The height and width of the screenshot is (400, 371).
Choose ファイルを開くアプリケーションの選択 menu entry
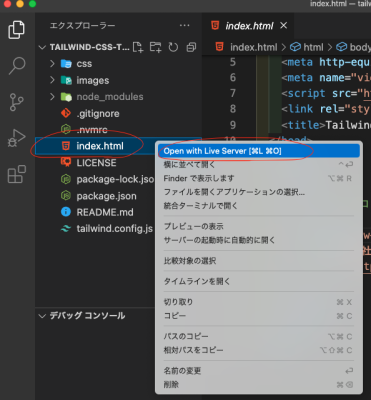(259, 192)
